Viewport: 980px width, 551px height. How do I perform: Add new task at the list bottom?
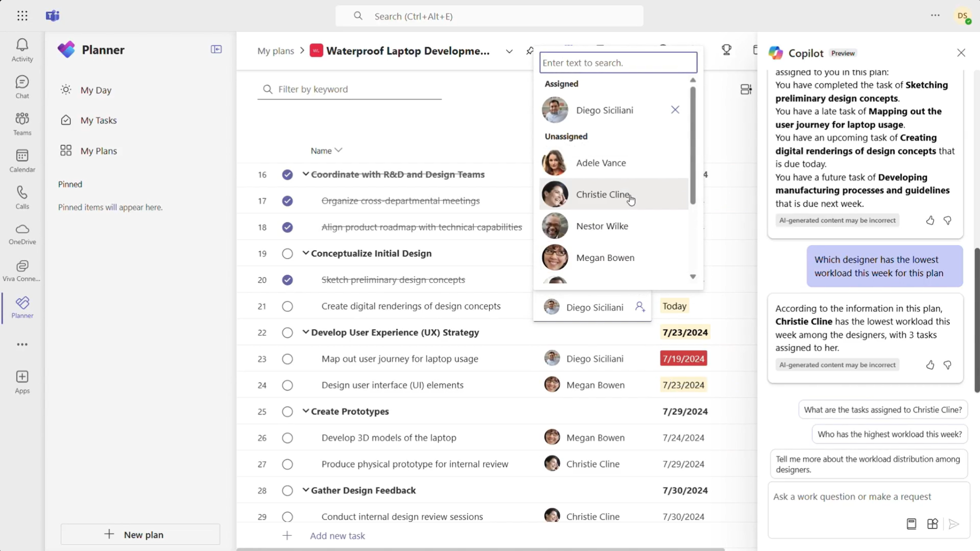tap(337, 535)
